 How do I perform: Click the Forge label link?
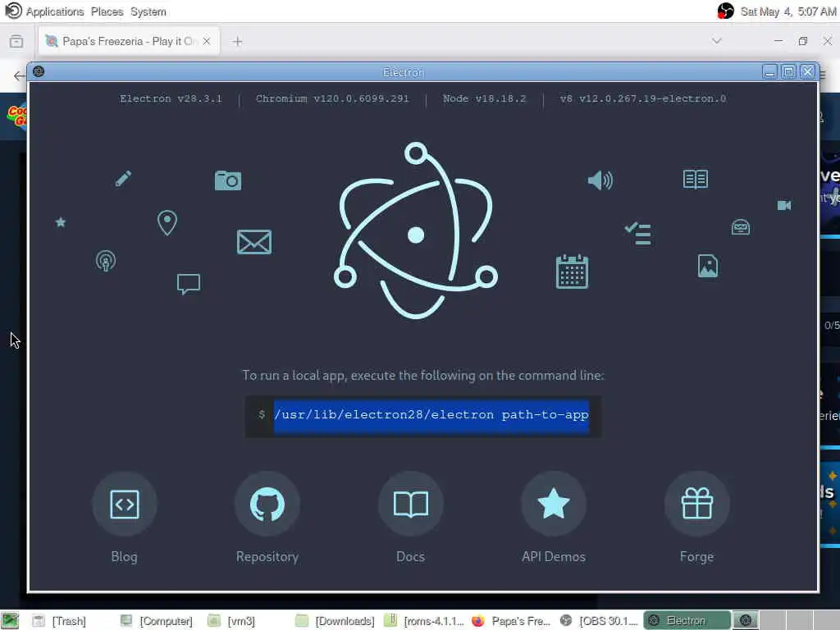tap(696, 557)
